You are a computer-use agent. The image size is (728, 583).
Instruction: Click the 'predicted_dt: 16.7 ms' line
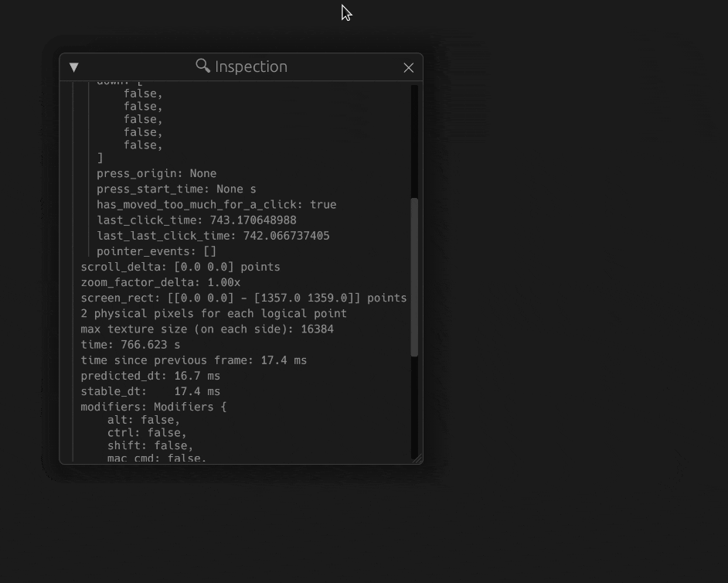tap(151, 376)
